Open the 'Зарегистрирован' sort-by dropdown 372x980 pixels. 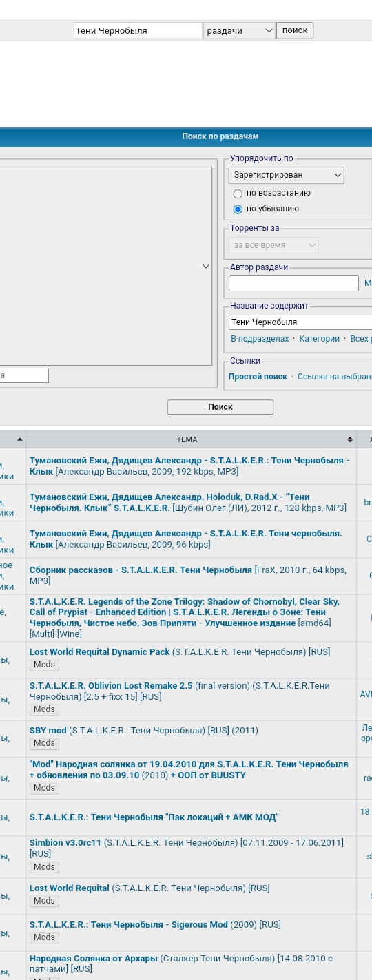click(x=286, y=175)
